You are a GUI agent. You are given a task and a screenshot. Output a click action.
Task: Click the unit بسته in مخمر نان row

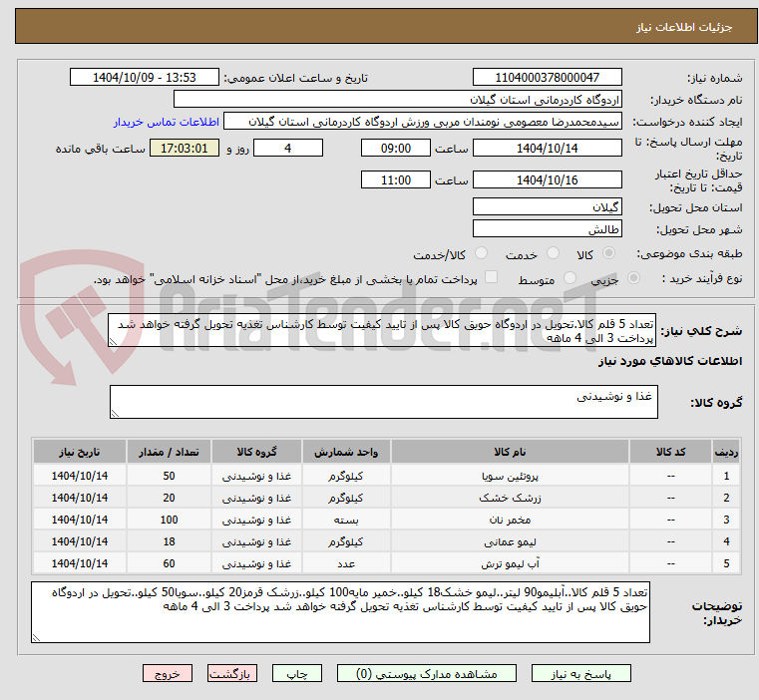(x=346, y=520)
